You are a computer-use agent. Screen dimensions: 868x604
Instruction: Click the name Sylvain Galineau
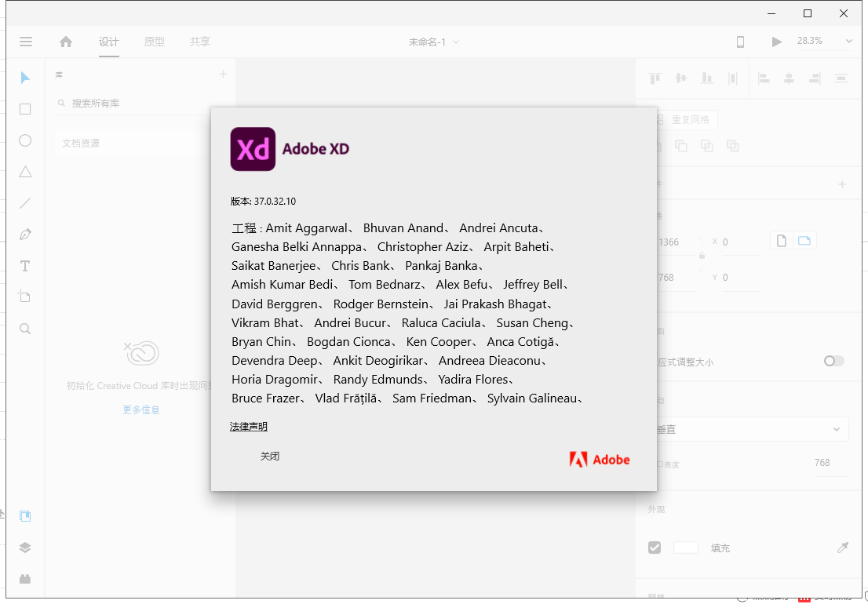click(532, 398)
